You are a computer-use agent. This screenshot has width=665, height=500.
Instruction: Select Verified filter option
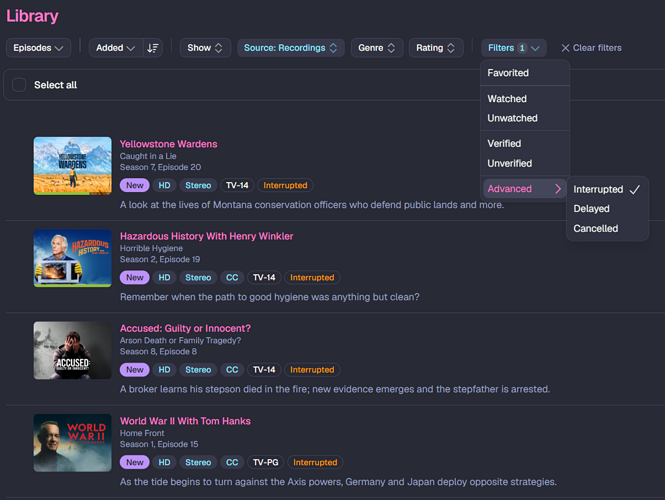point(525,144)
